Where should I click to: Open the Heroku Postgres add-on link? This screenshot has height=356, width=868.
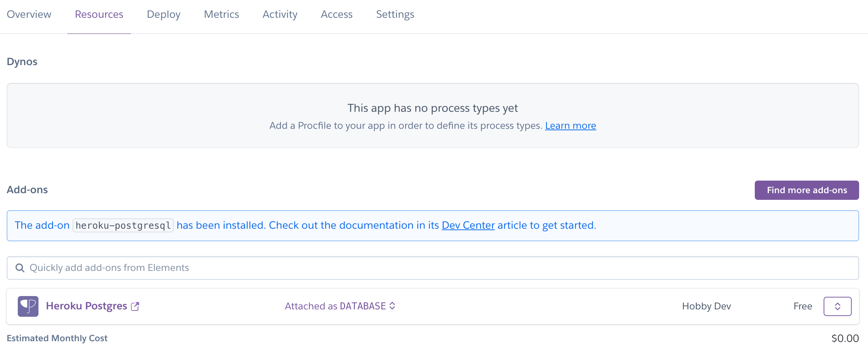(x=87, y=306)
